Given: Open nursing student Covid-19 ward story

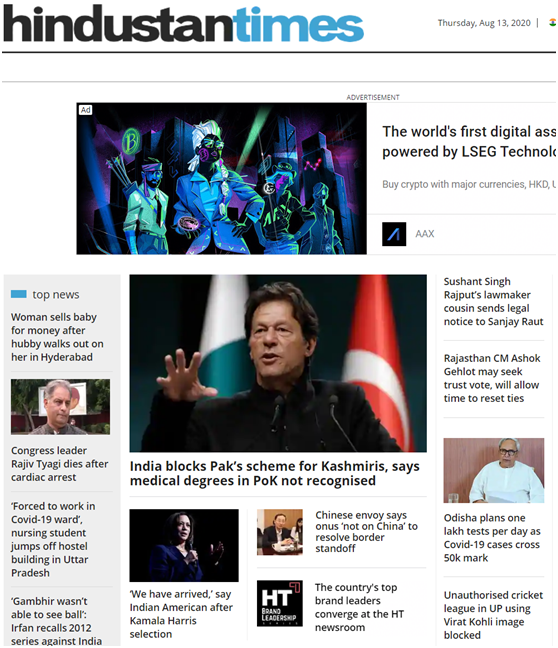Looking at the screenshot, I should tap(53, 539).
